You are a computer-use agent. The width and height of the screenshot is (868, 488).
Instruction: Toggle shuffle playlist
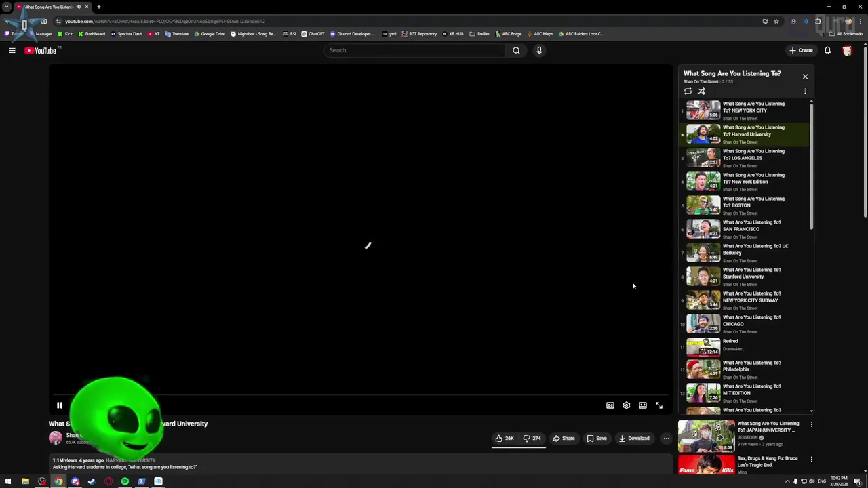tap(702, 91)
